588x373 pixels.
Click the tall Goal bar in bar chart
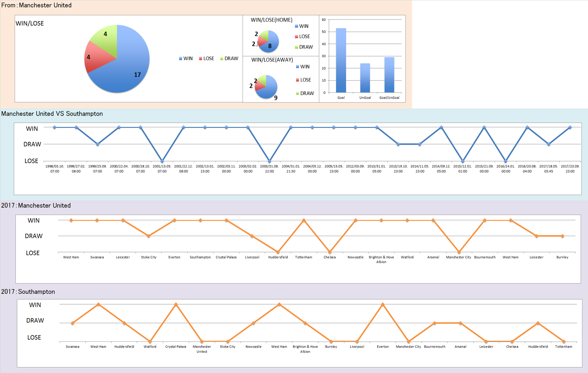point(341,60)
